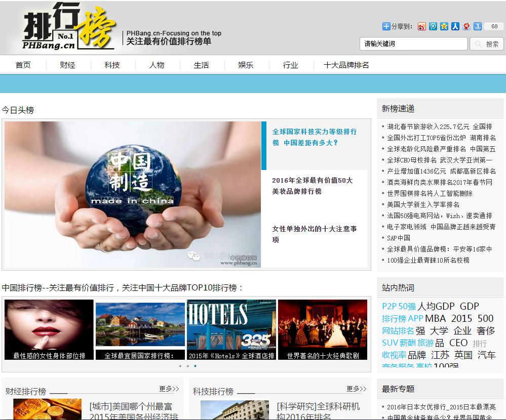Click hot tag 江苏
The width and height of the screenshot is (506, 420).
click(440, 355)
